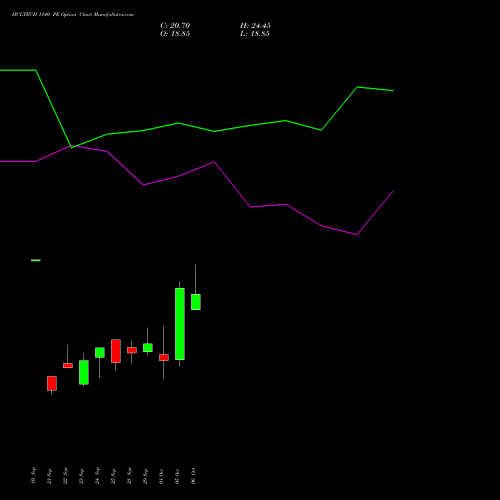Image resolution: width=500 pixels, height=500 pixels.
Task: Click the red candlestick for 21 Sep
Action: coord(52,383)
